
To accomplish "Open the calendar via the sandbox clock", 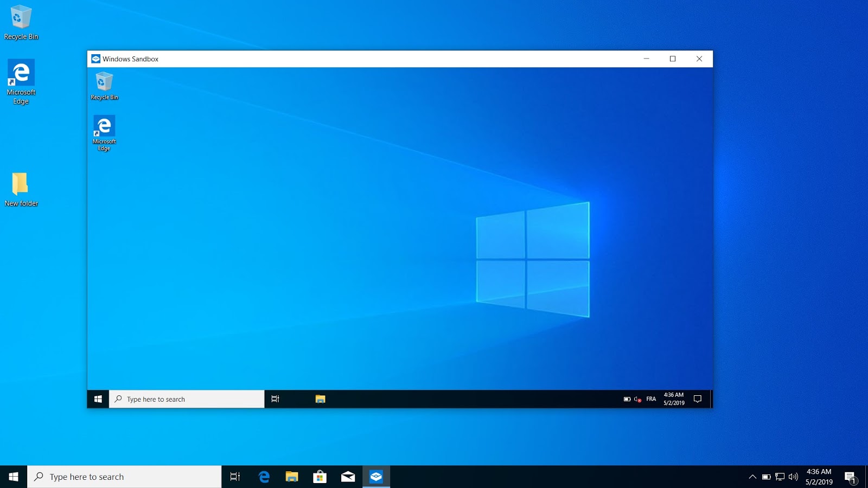I will click(673, 399).
